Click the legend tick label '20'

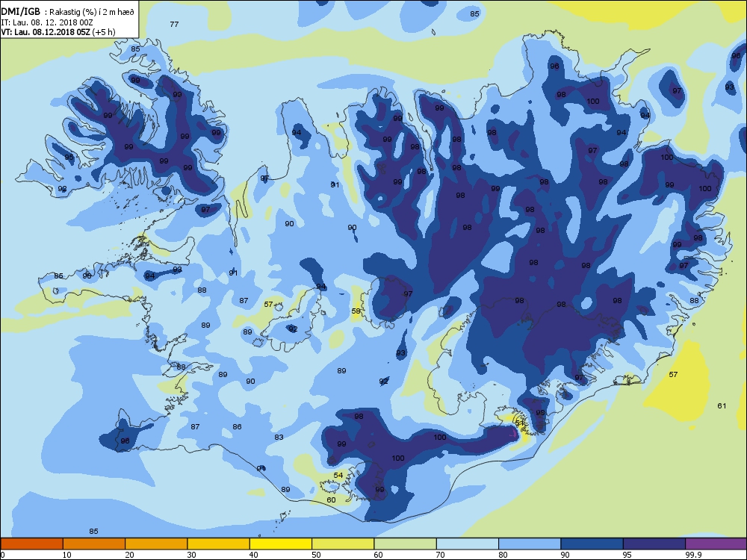[129, 555]
